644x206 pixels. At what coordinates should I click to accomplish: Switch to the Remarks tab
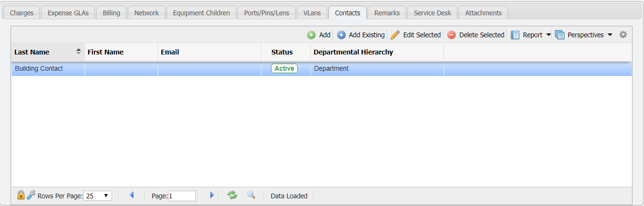click(x=387, y=13)
